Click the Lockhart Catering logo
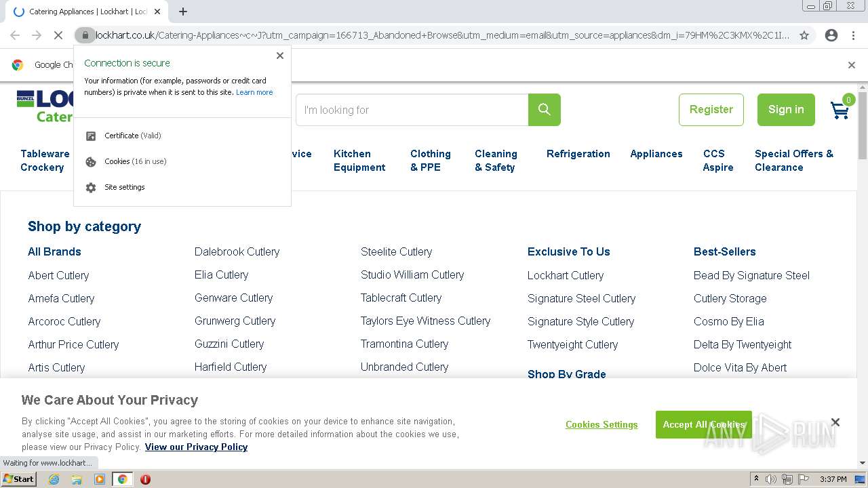This screenshot has height=488, width=868. tap(45, 106)
